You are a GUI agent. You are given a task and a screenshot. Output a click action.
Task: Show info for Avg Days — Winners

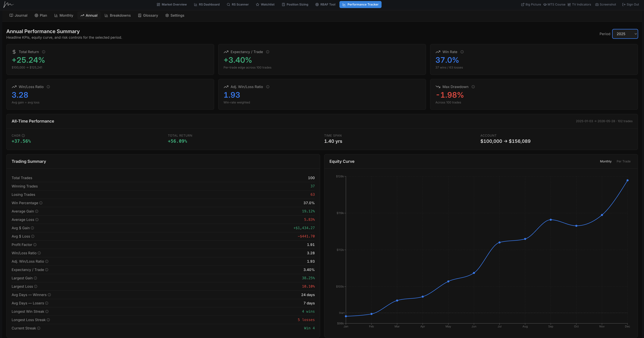coord(49,295)
